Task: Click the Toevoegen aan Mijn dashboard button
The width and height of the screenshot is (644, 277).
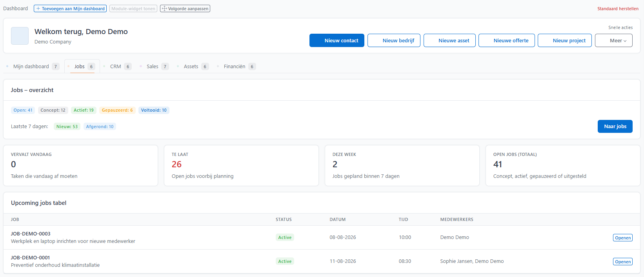Action: pyautogui.click(x=70, y=9)
